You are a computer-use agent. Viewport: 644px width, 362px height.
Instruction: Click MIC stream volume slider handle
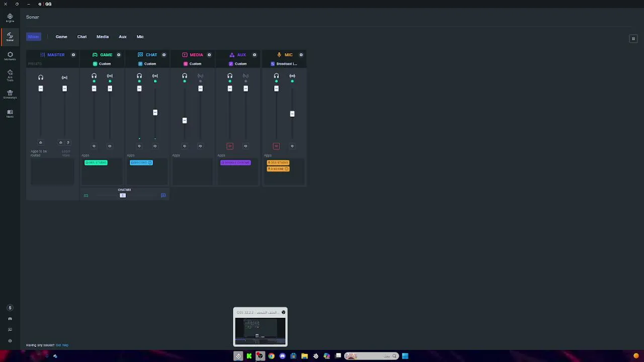292,114
